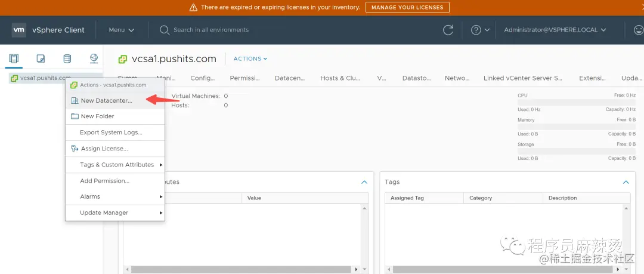Viewport: 644px width, 274px height.
Task: Click the 'Hosts:' summary label
Action: click(x=180, y=105)
